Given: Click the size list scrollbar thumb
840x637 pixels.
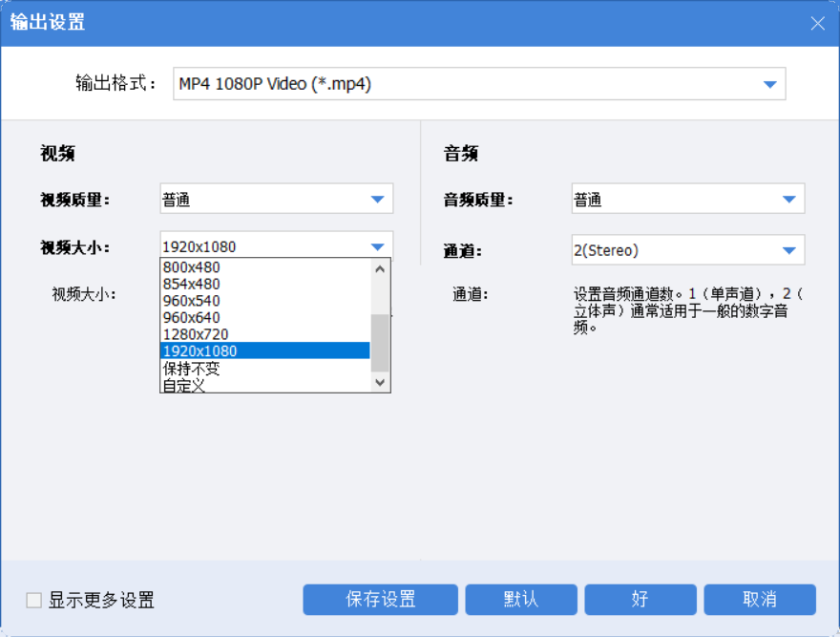Looking at the screenshot, I should point(380,343).
